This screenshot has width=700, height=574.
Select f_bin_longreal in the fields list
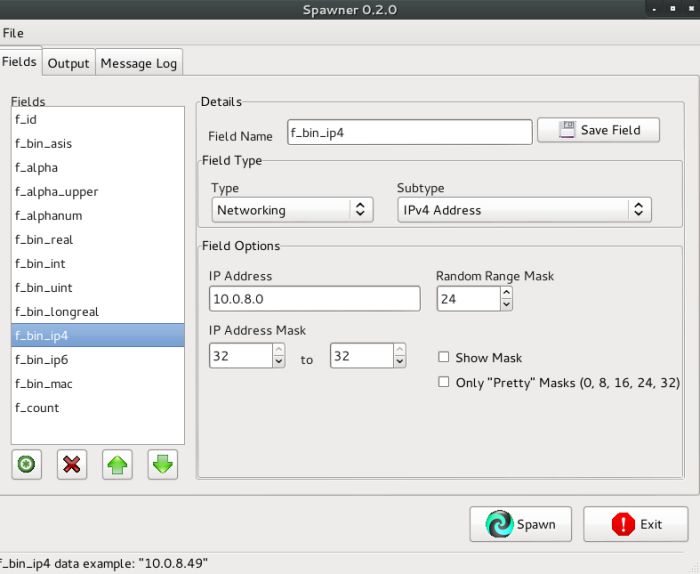[98, 312]
